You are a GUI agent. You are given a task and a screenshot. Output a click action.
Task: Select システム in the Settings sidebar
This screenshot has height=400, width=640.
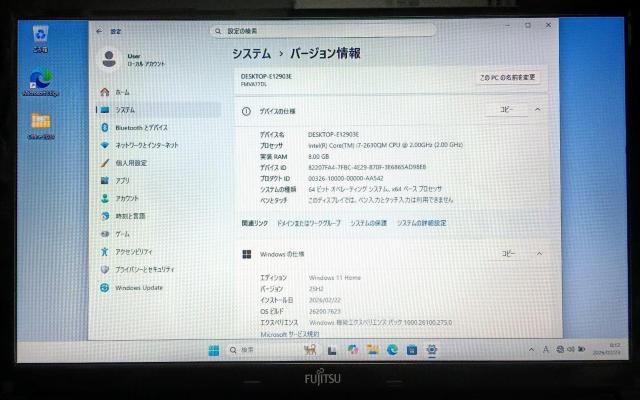[159, 110]
